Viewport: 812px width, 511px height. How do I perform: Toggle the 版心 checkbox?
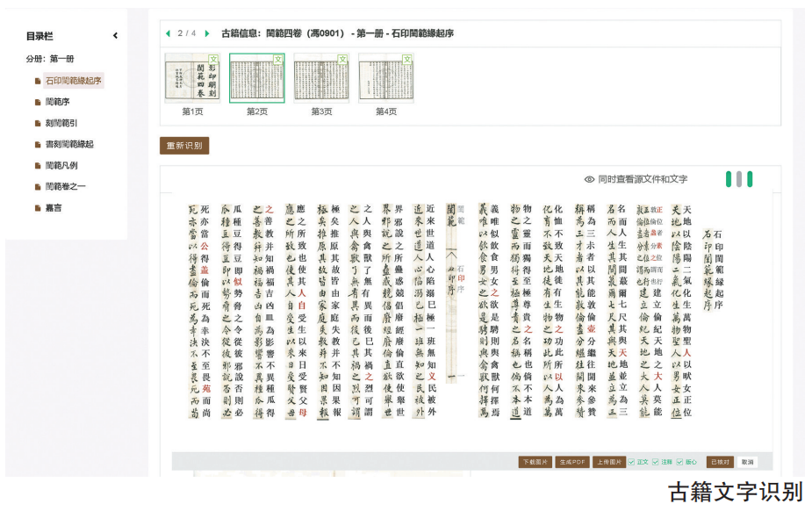click(679, 462)
